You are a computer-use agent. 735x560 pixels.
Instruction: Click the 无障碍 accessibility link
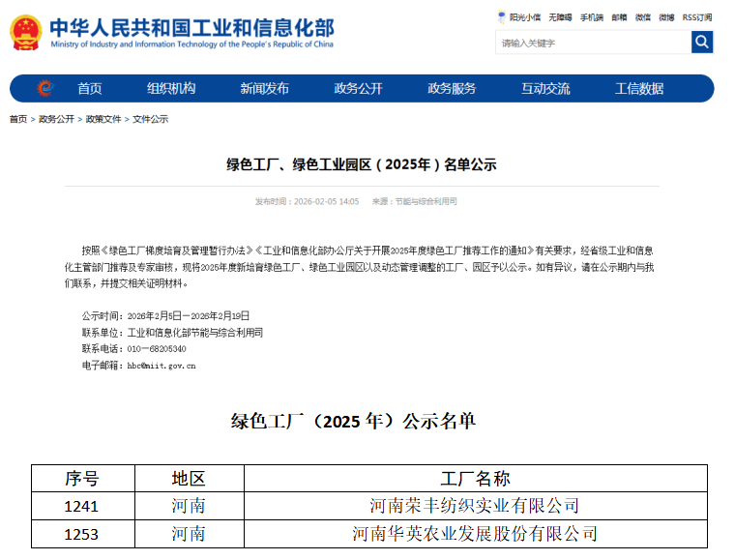[x=560, y=17]
